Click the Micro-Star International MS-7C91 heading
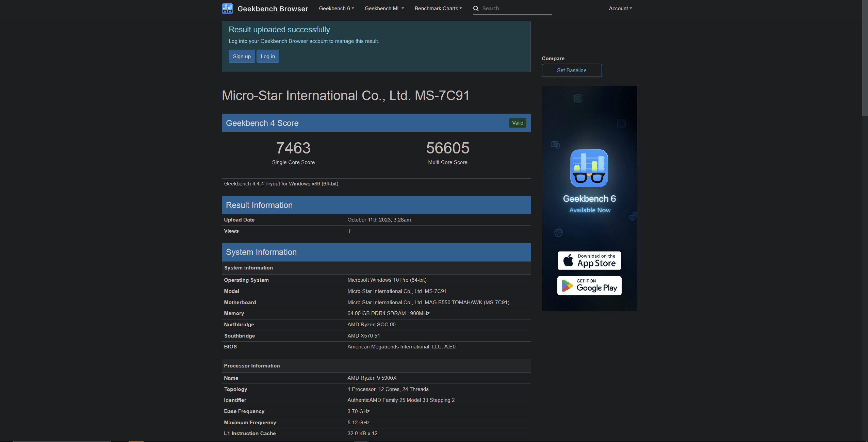Viewport: 868px width, 442px height. [x=345, y=96]
